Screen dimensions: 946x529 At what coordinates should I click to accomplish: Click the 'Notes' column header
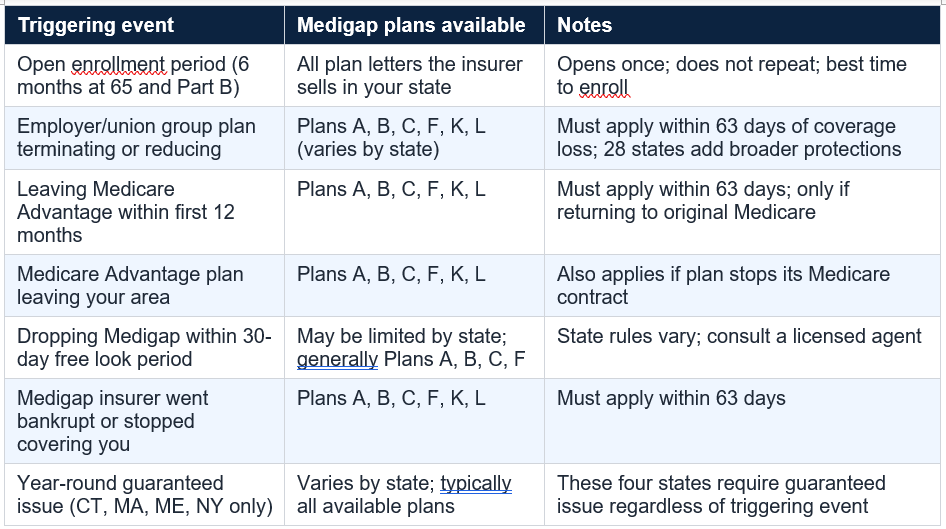click(742, 25)
